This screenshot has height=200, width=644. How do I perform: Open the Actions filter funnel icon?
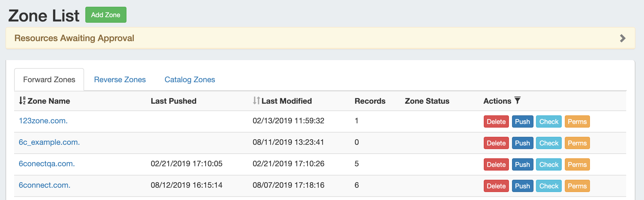tap(518, 100)
